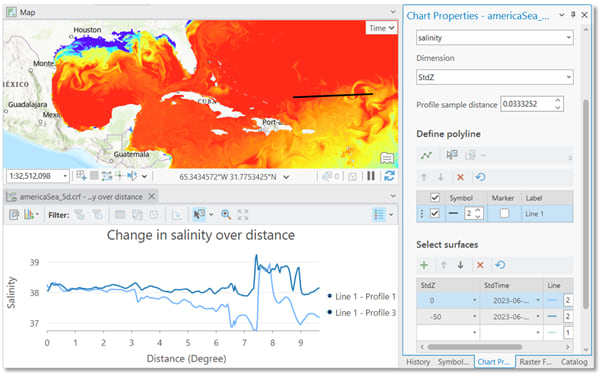Switch to the History tab

point(418,362)
